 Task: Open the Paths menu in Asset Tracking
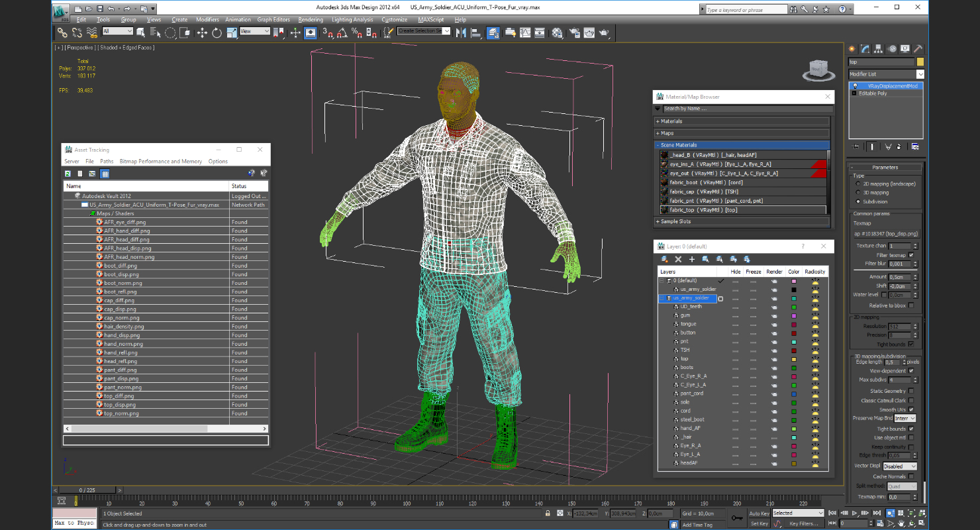pyautogui.click(x=107, y=161)
